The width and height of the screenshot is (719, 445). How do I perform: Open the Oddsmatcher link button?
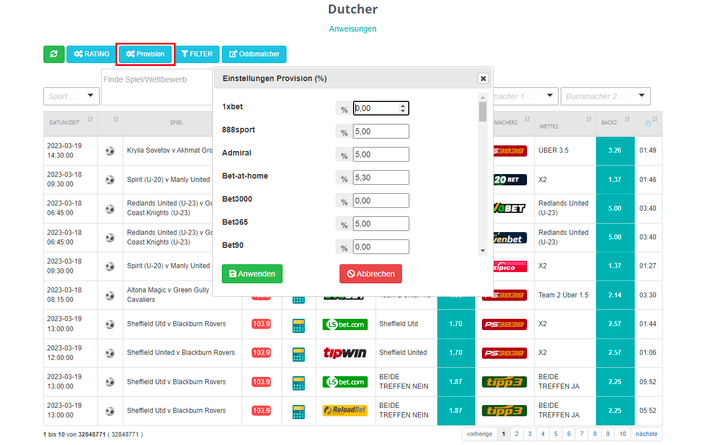tap(254, 54)
